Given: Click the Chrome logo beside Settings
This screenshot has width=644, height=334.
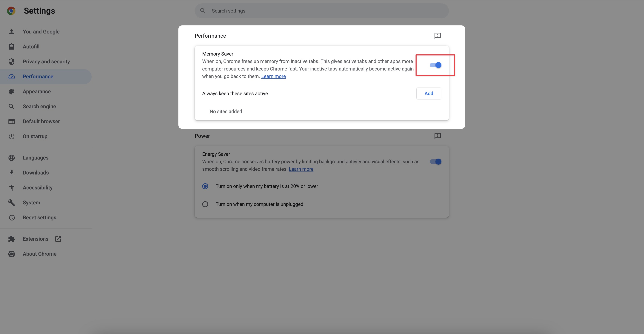Looking at the screenshot, I should tap(11, 11).
